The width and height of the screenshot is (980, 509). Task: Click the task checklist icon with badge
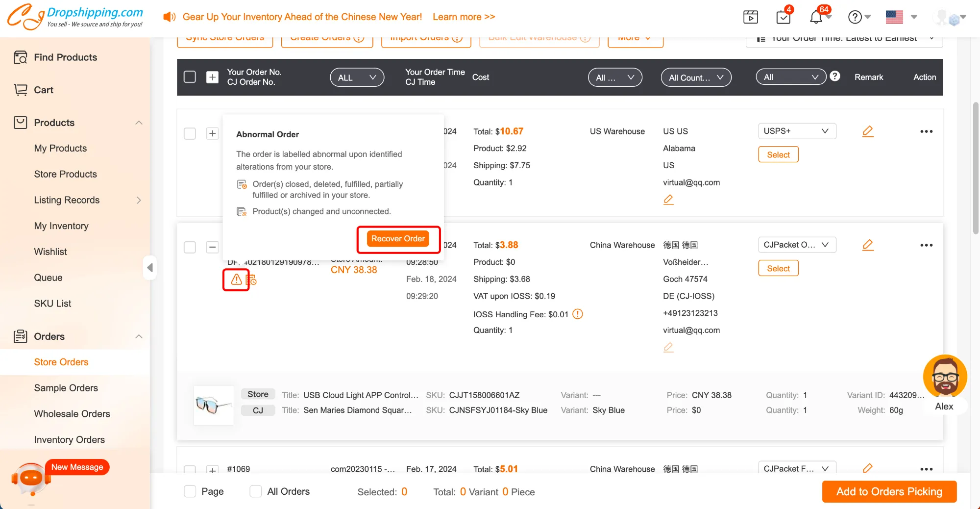pos(784,17)
